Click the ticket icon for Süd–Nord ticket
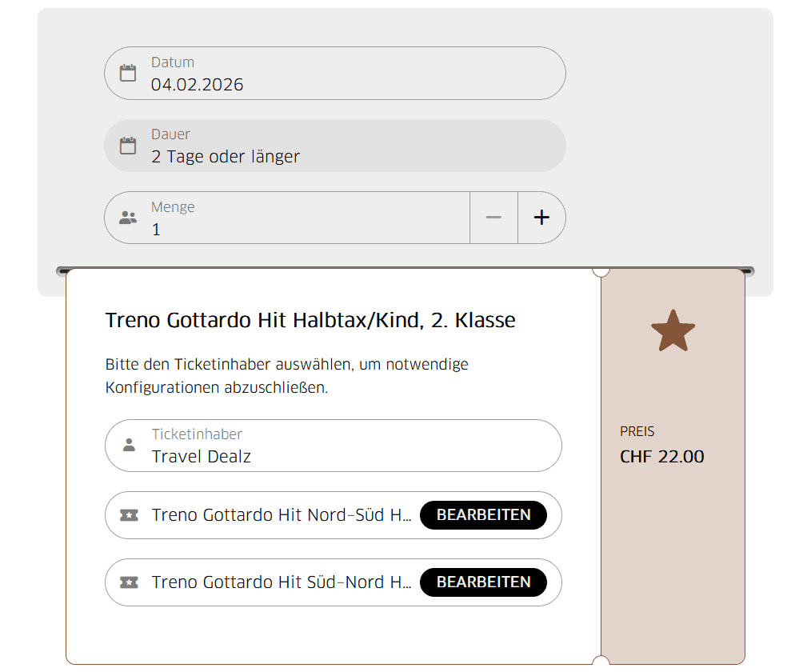The width and height of the screenshot is (807, 672). coord(129,582)
